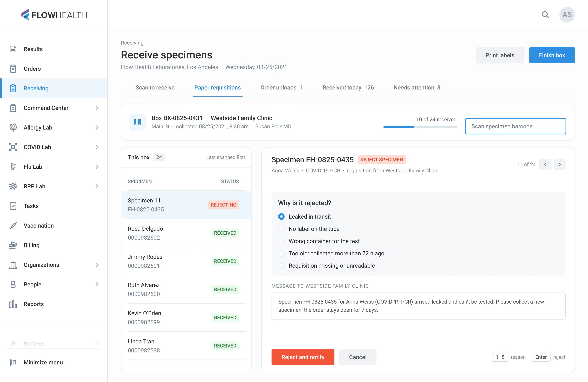Select 'Wrong container for the test' reason
The width and height of the screenshot is (588, 382).
281,241
